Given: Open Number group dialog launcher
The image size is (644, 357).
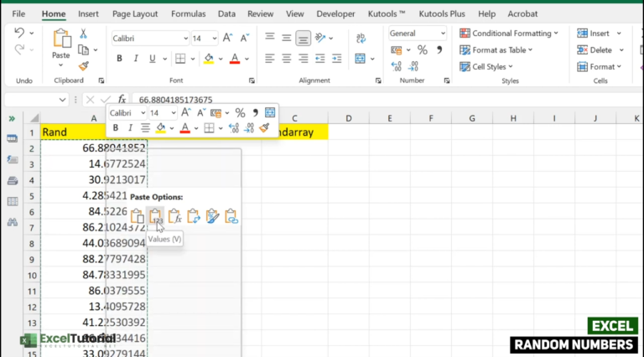Looking at the screenshot, I should [447, 80].
